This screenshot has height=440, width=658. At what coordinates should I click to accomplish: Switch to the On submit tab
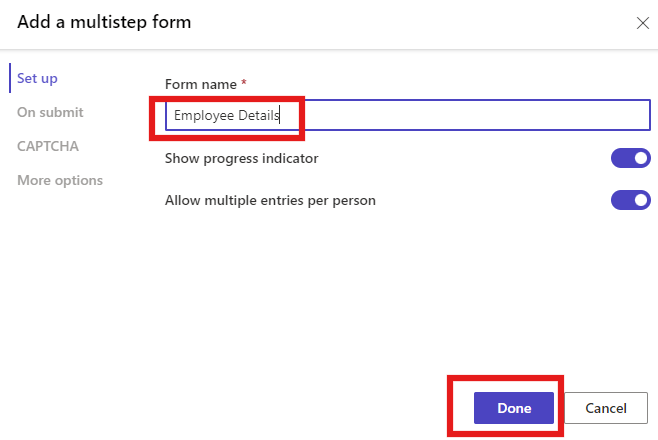(50, 112)
